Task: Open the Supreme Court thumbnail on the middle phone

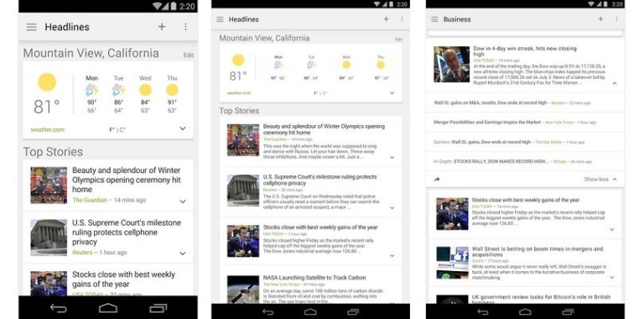Action: click(x=243, y=191)
